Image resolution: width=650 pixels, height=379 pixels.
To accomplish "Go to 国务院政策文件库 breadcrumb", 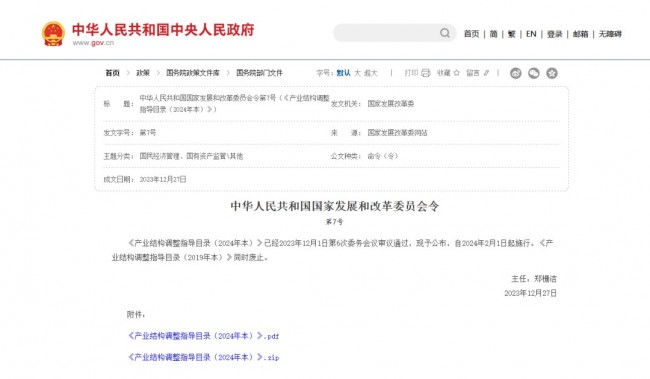I will pyautogui.click(x=193, y=73).
